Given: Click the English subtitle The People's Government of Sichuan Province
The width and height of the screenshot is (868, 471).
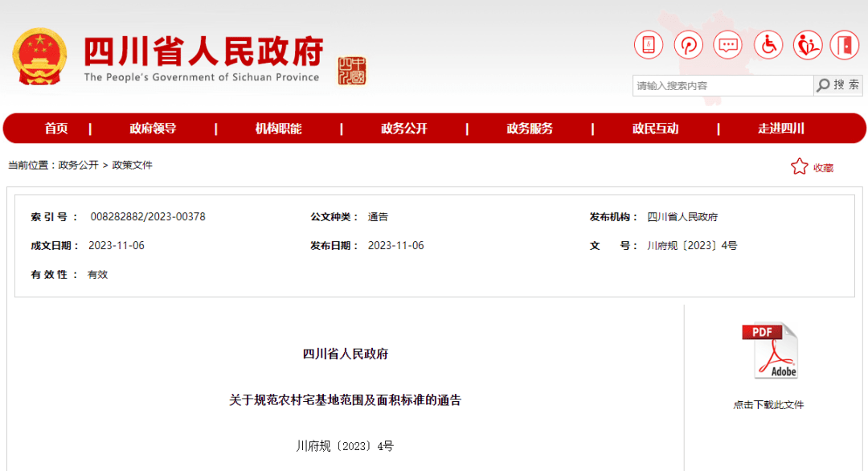Looking at the screenshot, I should tap(202, 77).
